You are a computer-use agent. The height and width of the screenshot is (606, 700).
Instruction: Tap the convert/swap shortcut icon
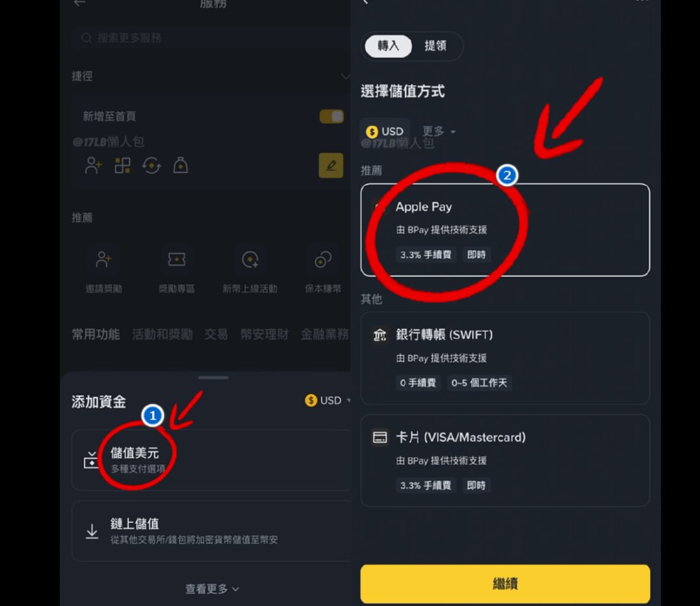click(151, 166)
